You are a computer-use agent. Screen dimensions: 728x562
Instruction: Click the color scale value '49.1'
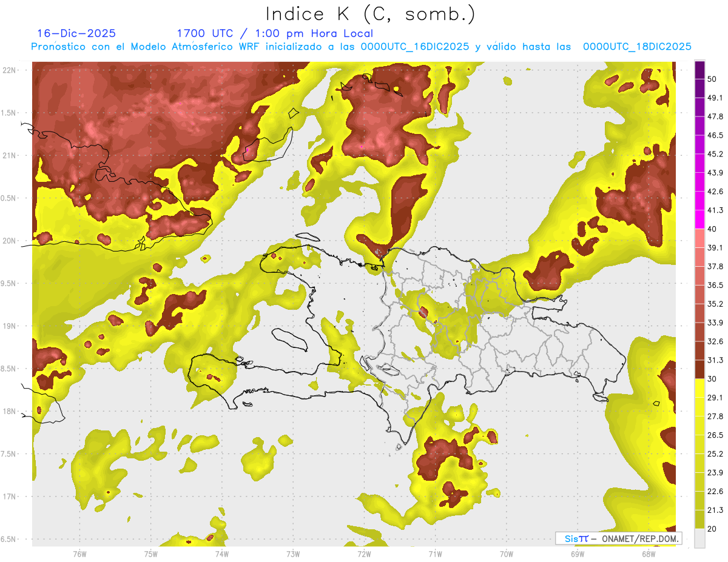(x=715, y=98)
